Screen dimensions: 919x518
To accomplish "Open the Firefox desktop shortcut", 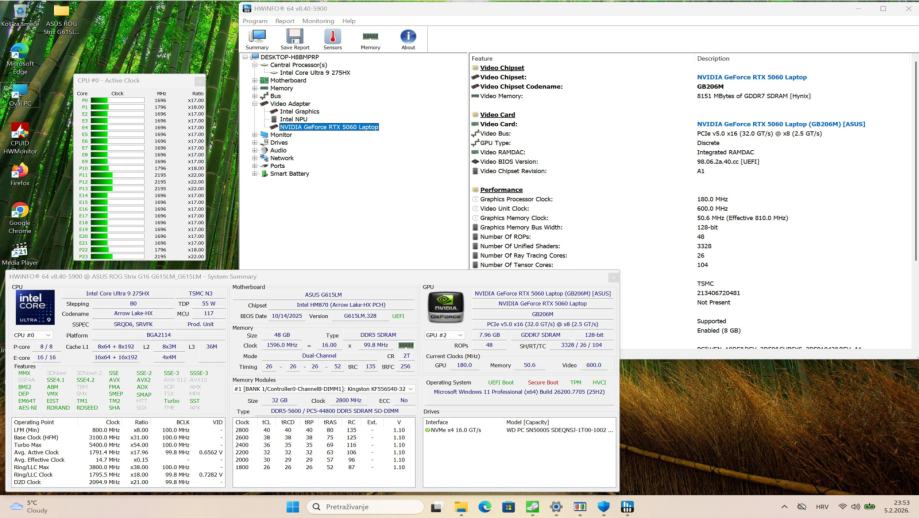I will click(x=19, y=172).
